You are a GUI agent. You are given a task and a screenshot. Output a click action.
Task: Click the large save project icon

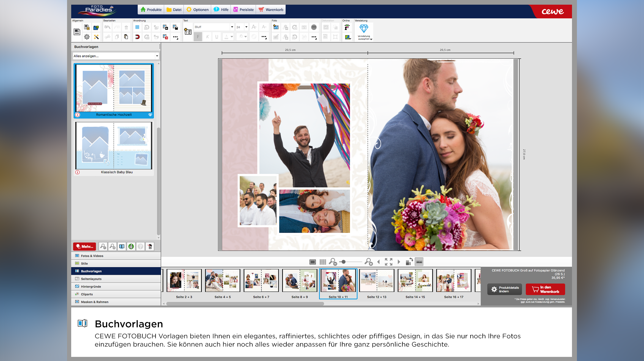[x=77, y=32]
